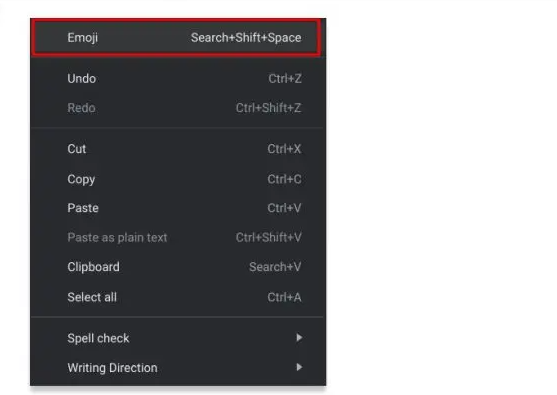Click the Search+Shift+Space shortcut label
Screen dimensions: 557x395
click(246, 38)
